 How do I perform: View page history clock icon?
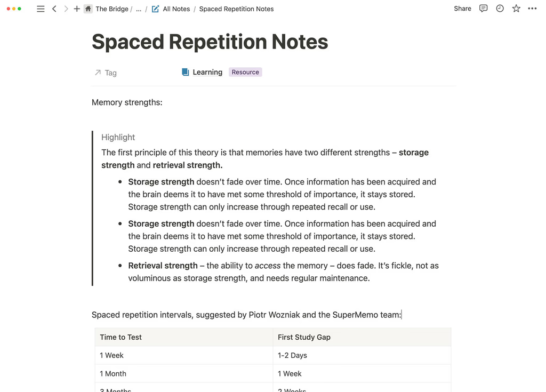pyautogui.click(x=500, y=9)
